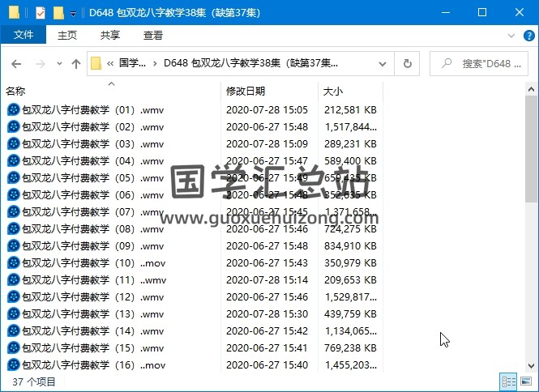Click the Up one level arrow

(76, 64)
